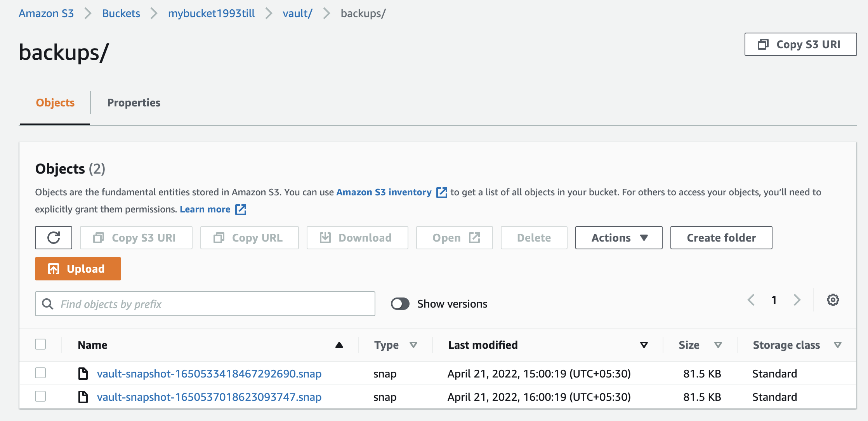Select checkbox for vault-snapshot-1650533418467292690.snap
This screenshot has height=421, width=868.
(40, 373)
